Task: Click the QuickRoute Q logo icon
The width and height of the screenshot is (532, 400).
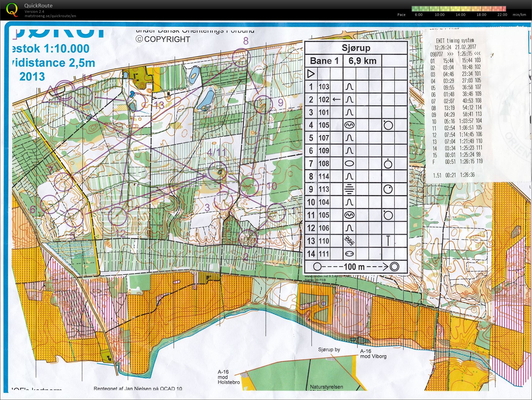Action: point(12,9)
